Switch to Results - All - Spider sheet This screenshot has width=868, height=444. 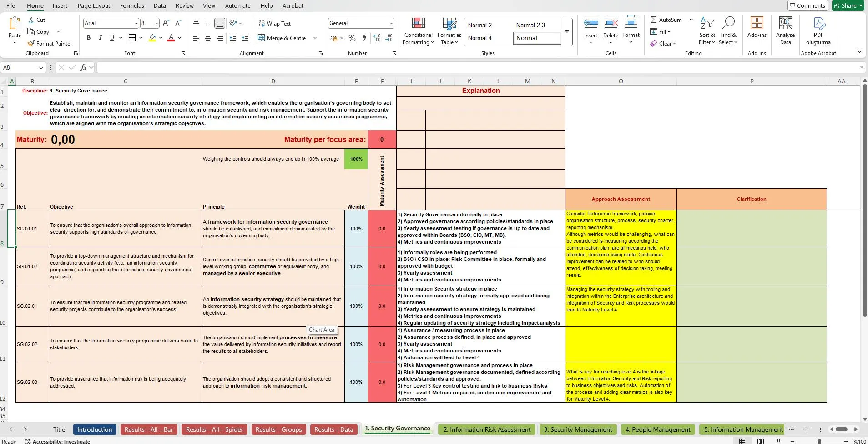[215, 429]
